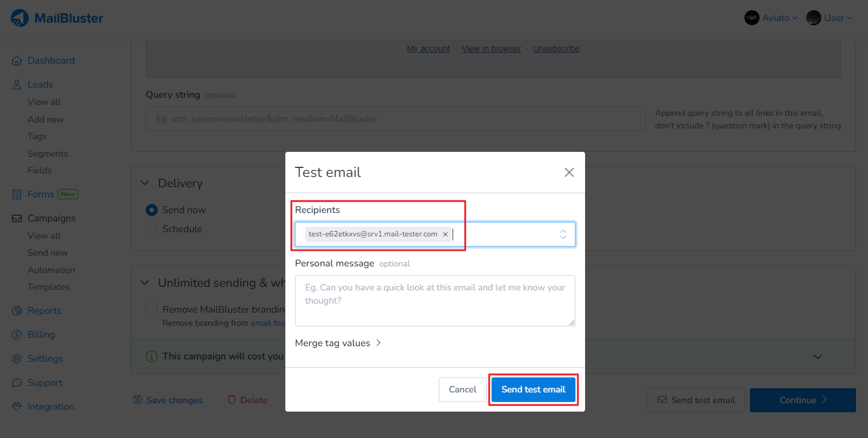Click the Integration icon in sidebar

17,406
